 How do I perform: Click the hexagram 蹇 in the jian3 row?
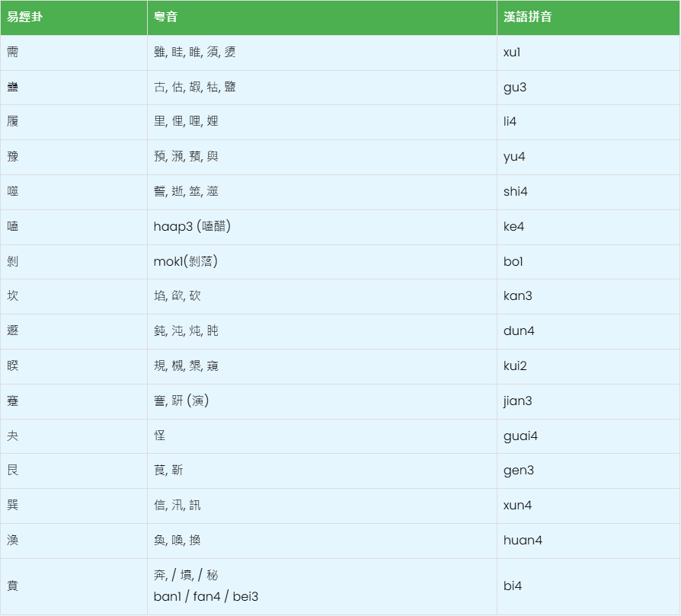13,401
